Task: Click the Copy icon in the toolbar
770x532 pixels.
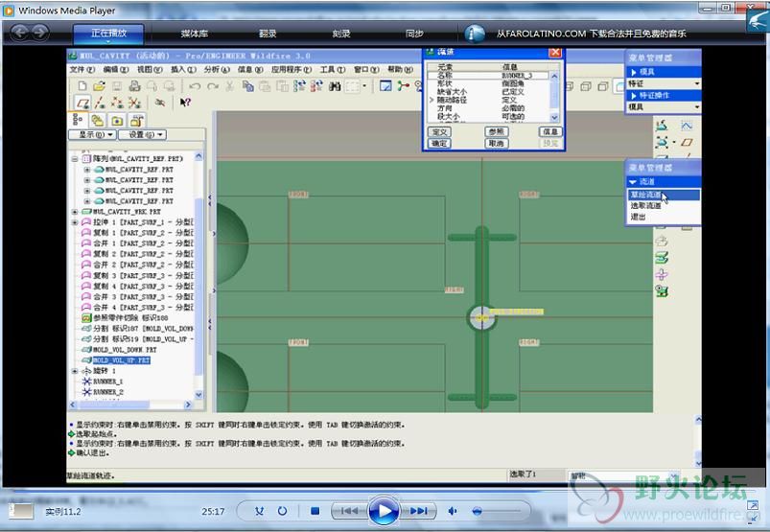Action: 248,86
